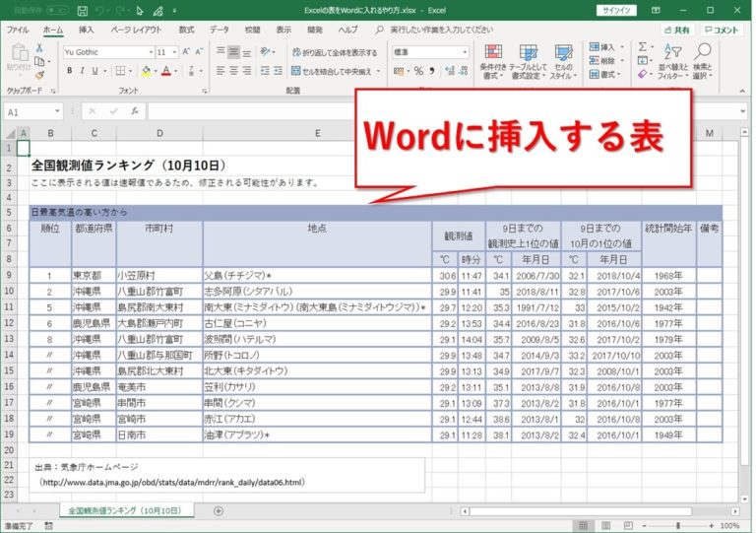Click the Insert Function fx icon
This screenshot has width=756, height=533.
[x=135, y=111]
